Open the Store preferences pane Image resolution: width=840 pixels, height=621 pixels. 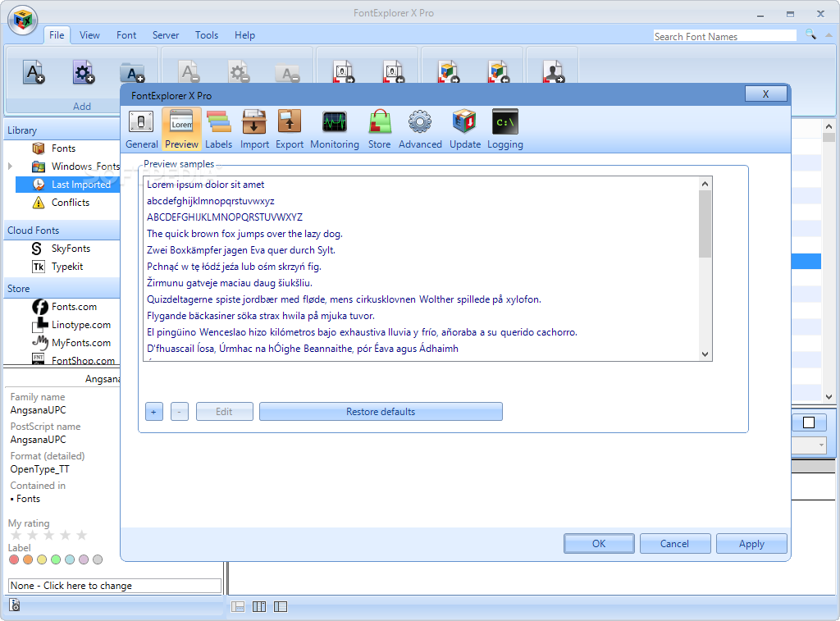[x=379, y=129]
